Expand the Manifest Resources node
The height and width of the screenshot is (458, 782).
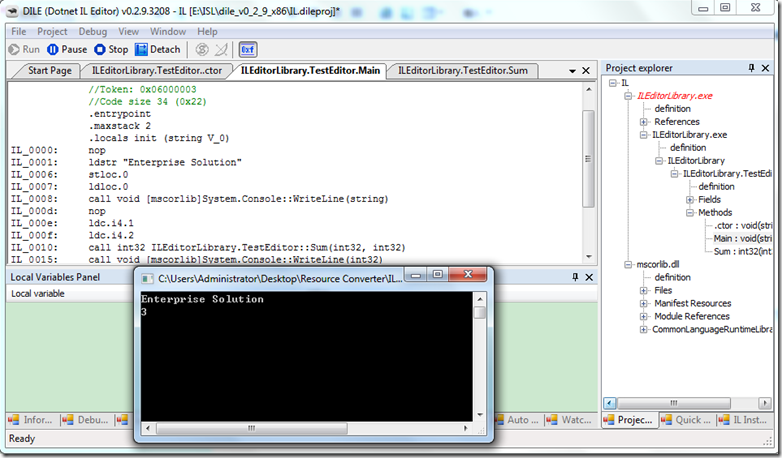tap(643, 303)
